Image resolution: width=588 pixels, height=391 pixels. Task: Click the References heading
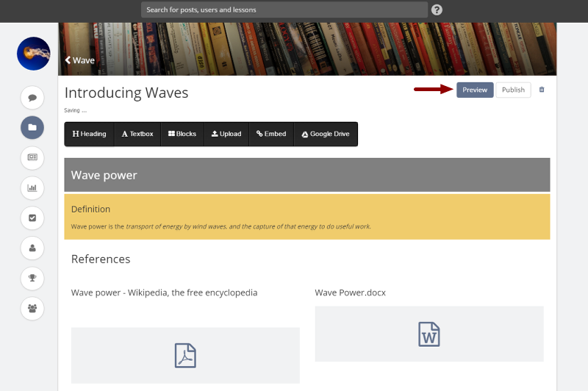click(101, 259)
